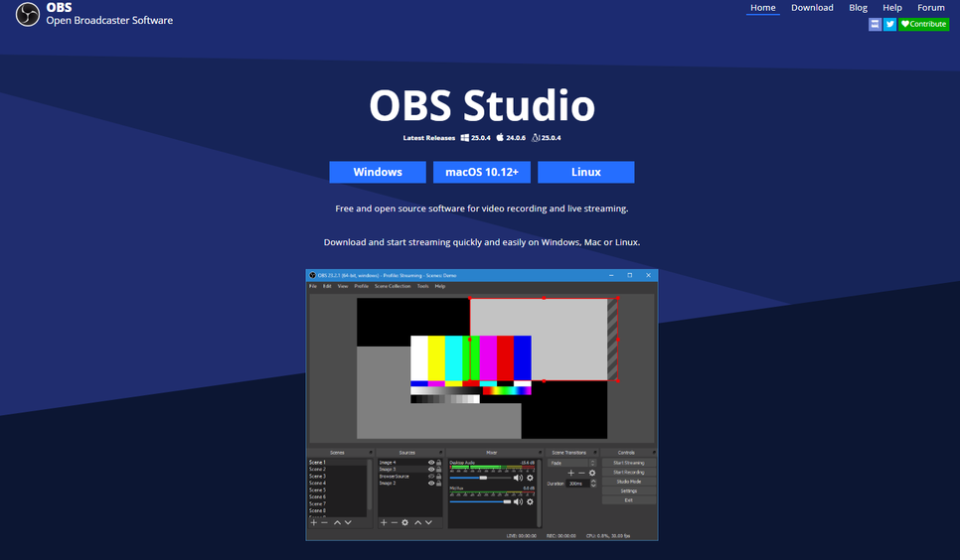Click the Linux penguin icon next to 25.0.4
The height and width of the screenshot is (560, 960).
pos(536,138)
